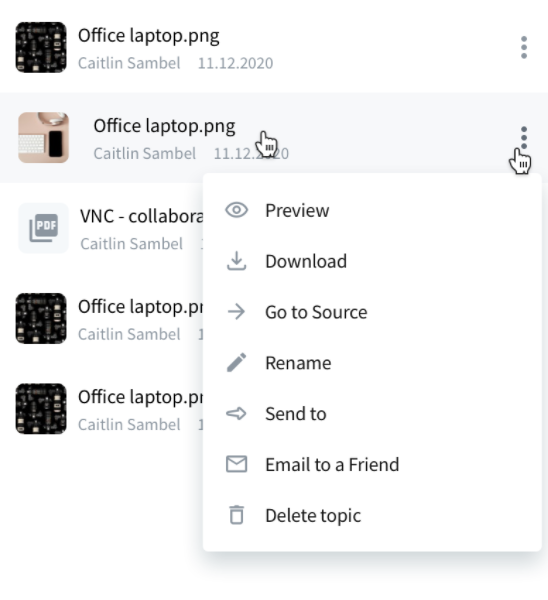Click the pencil icon beside Rename
The height and width of the screenshot is (600, 548).
[x=236, y=362]
